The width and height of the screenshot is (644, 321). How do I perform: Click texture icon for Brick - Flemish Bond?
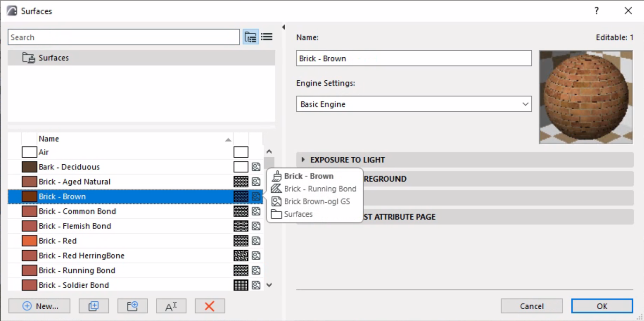[x=256, y=226]
